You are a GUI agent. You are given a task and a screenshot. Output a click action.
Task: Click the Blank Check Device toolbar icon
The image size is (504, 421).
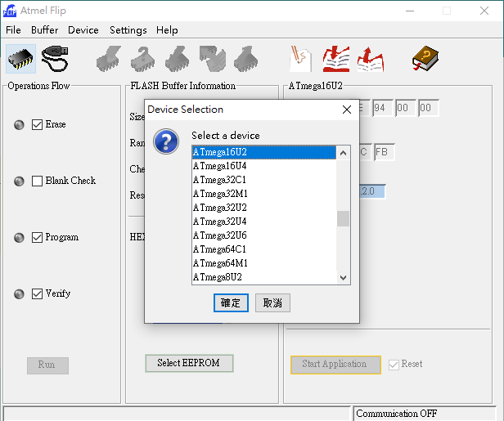click(x=142, y=59)
